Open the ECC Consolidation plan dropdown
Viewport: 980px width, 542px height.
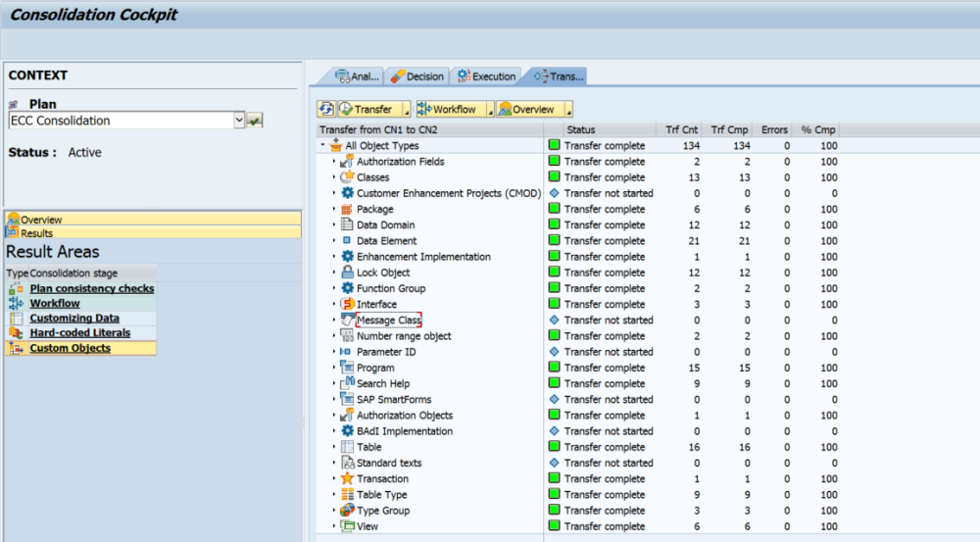tap(239, 121)
